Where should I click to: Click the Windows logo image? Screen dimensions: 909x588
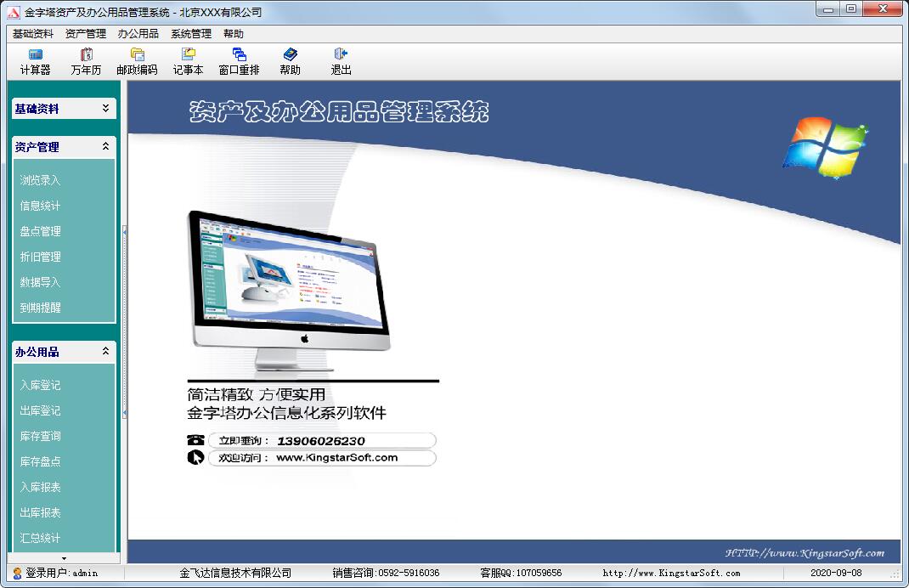click(x=824, y=148)
